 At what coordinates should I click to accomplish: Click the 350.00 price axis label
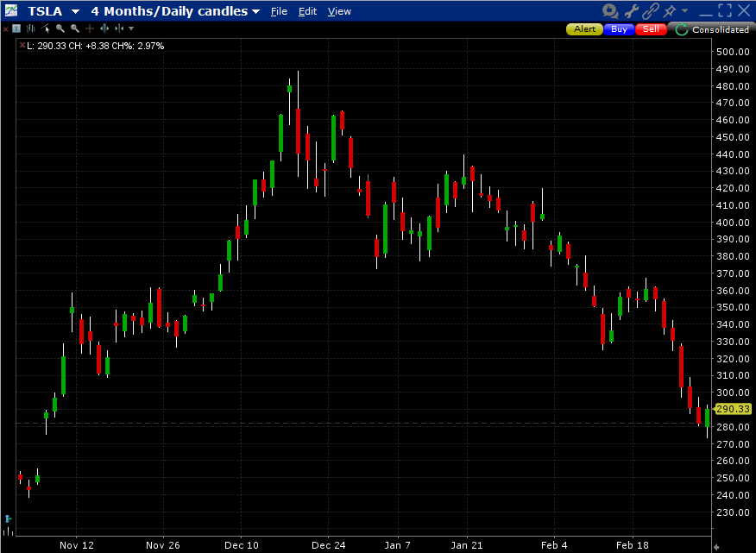pyautogui.click(x=733, y=307)
